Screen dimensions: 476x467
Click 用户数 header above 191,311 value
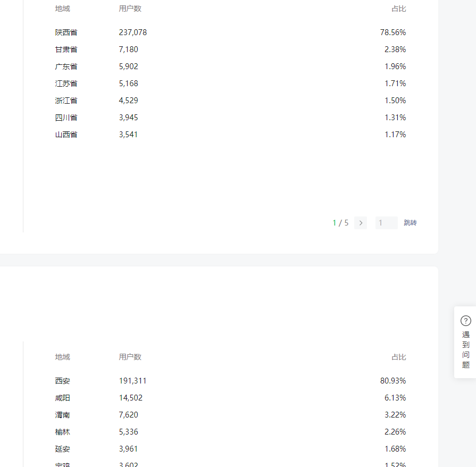130,357
